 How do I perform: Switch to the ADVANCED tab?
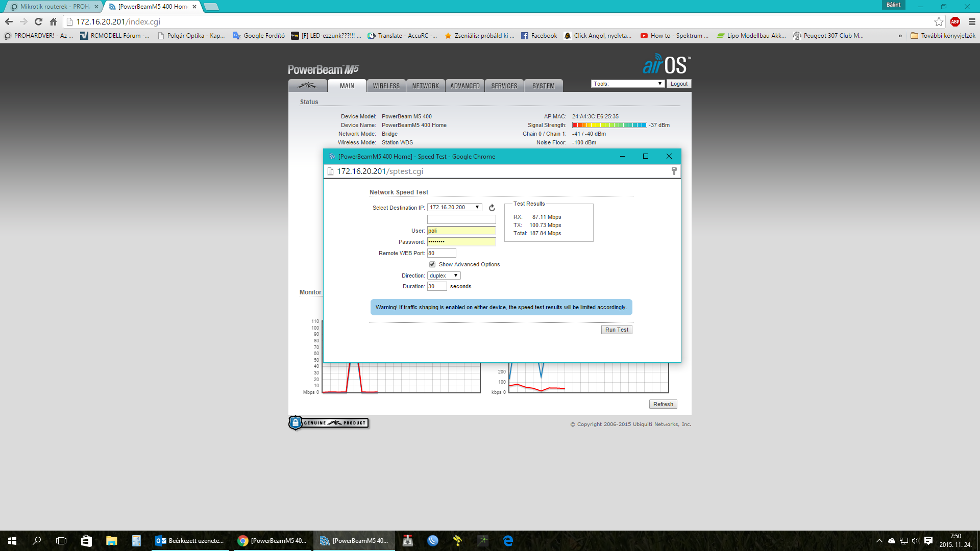pos(465,86)
